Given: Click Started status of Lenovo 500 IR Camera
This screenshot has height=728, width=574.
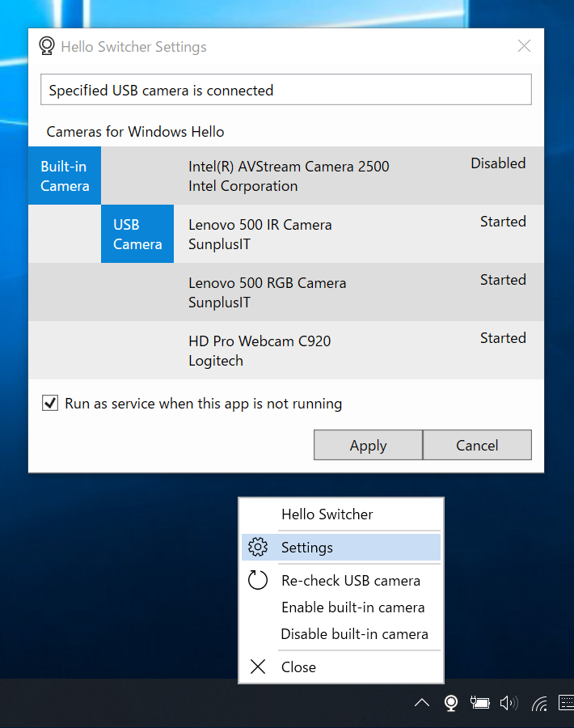Looking at the screenshot, I should coord(503,222).
